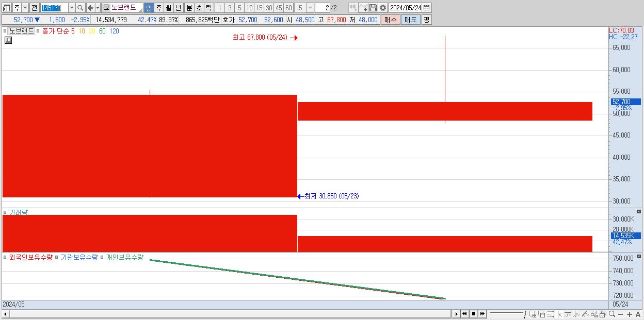644x320 pixels.
Task: Select the 분 minute chart period
Action: pyautogui.click(x=189, y=8)
